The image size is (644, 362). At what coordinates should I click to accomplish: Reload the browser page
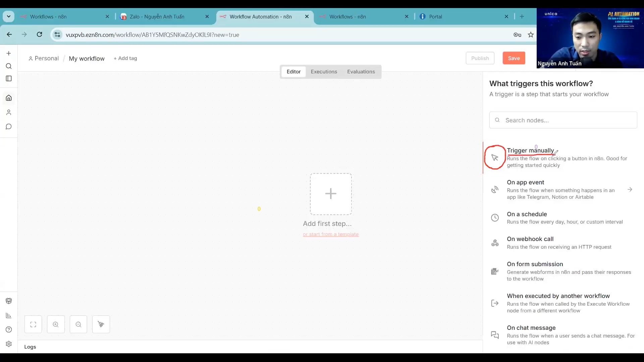click(x=39, y=35)
